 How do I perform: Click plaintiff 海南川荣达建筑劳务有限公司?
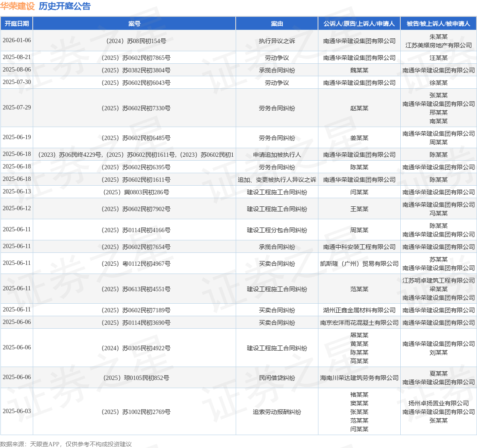(x=359, y=378)
